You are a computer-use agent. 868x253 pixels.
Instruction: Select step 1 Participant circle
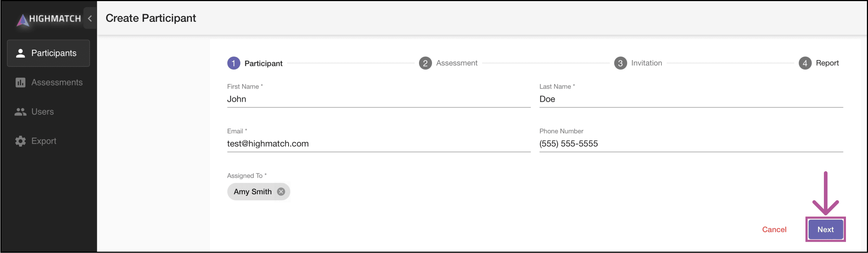[234, 63]
